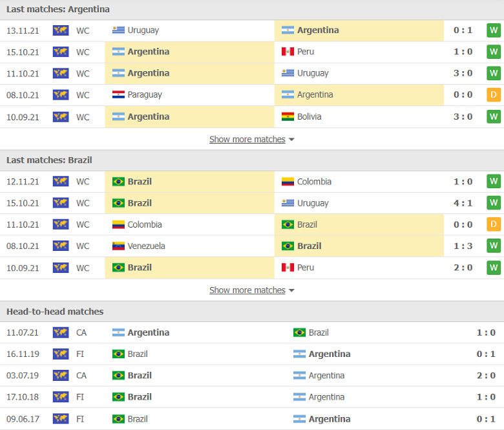Click the Peru flag in the Argentina vs Peru match
The height and width of the screenshot is (430, 504).
pyautogui.click(x=288, y=52)
